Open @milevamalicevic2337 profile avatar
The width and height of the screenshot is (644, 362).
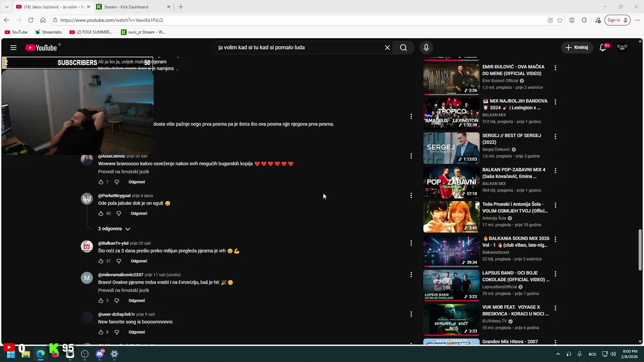click(x=87, y=278)
